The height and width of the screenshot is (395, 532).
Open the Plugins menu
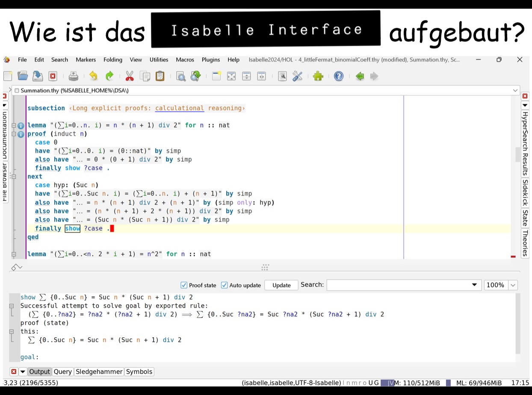pyautogui.click(x=211, y=60)
